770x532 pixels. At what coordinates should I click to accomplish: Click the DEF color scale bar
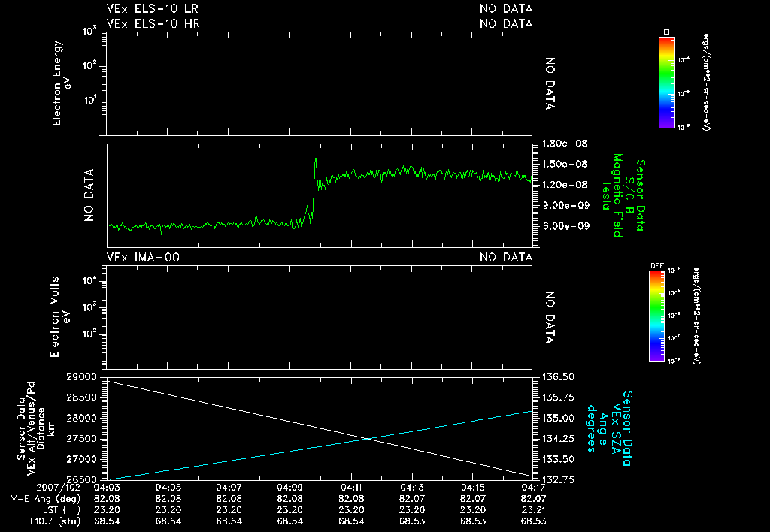click(657, 316)
